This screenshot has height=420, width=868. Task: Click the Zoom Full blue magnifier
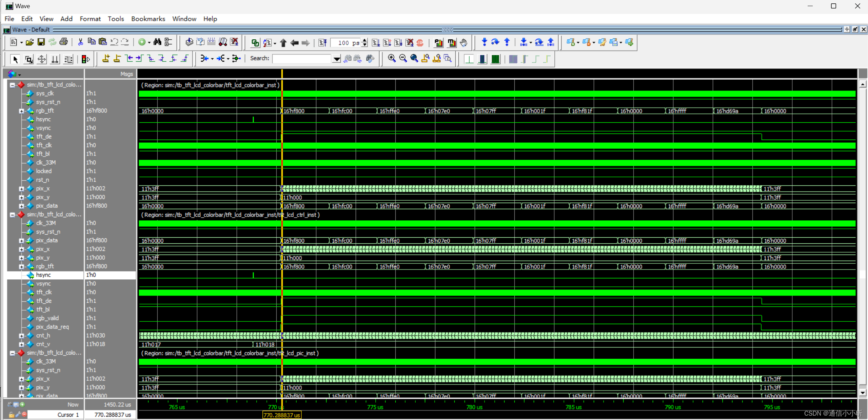click(414, 59)
